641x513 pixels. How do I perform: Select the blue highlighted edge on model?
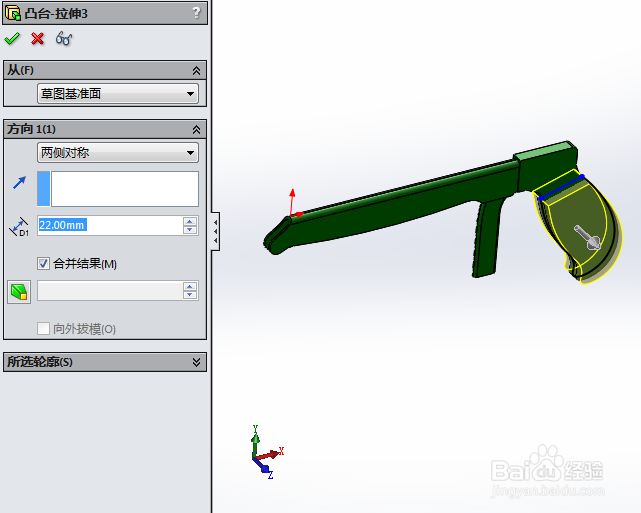(561, 188)
